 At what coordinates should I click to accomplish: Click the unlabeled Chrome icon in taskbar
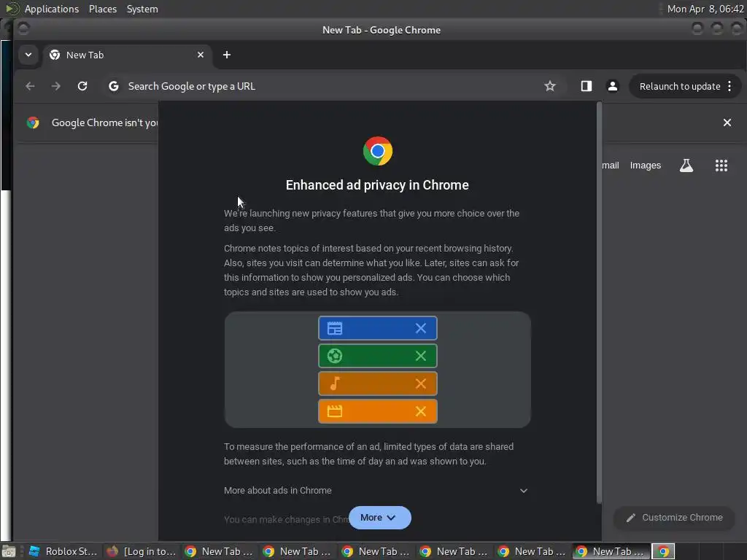pos(663,551)
